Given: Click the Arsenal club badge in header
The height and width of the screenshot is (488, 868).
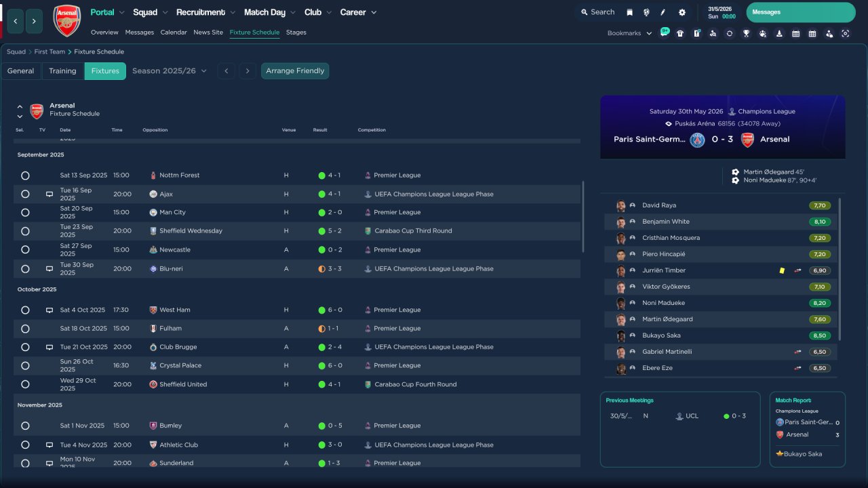Looking at the screenshot, I should pos(66,21).
